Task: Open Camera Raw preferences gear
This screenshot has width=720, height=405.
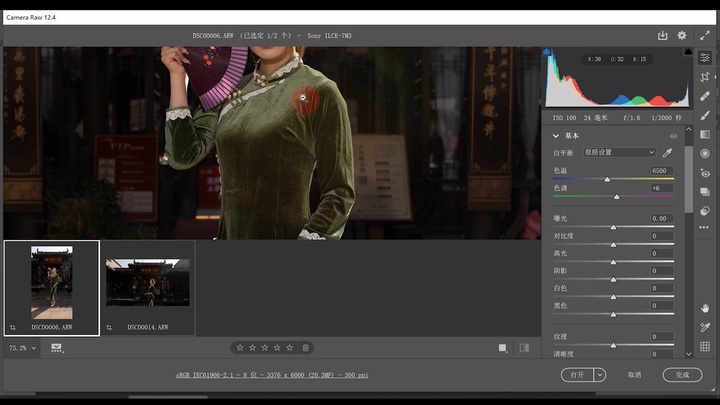Action: (x=683, y=36)
